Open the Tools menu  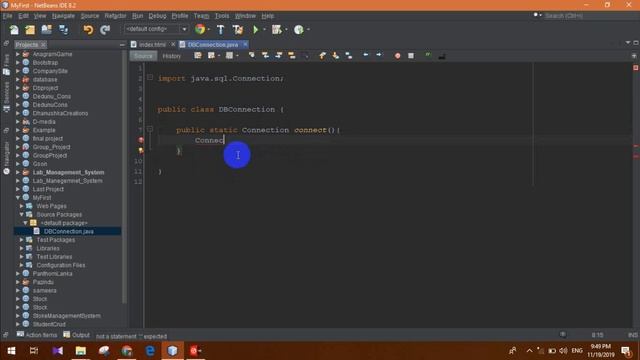click(x=222, y=16)
